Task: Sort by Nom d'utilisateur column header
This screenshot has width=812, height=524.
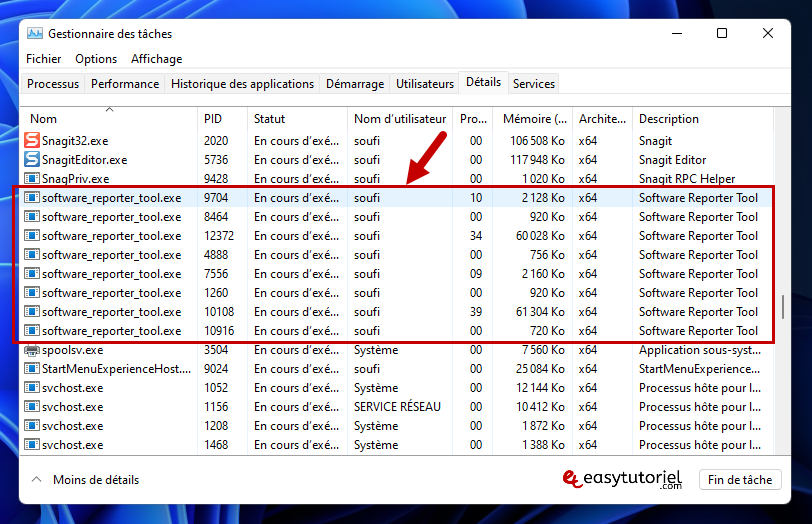Action: pyautogui.click(x=400, y=119)
